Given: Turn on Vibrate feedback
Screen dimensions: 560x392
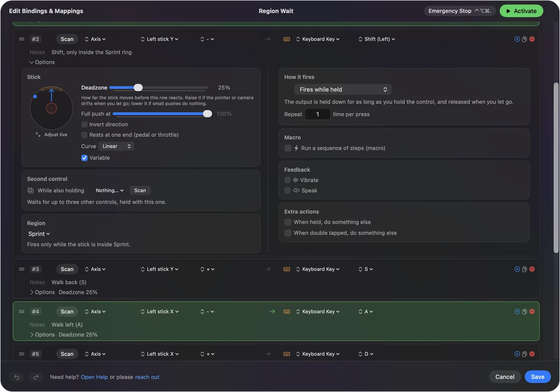Looking at the screenshot, I should [287, 180].
